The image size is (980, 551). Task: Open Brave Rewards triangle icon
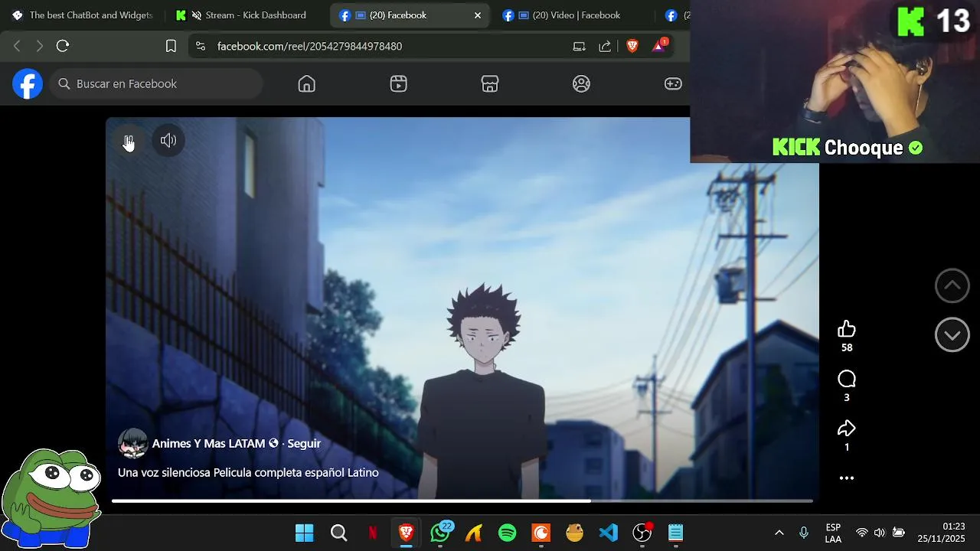(658, 47)
